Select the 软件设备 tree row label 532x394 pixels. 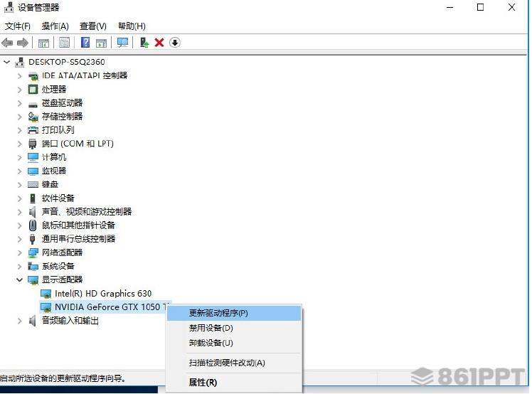coord(58,198)
